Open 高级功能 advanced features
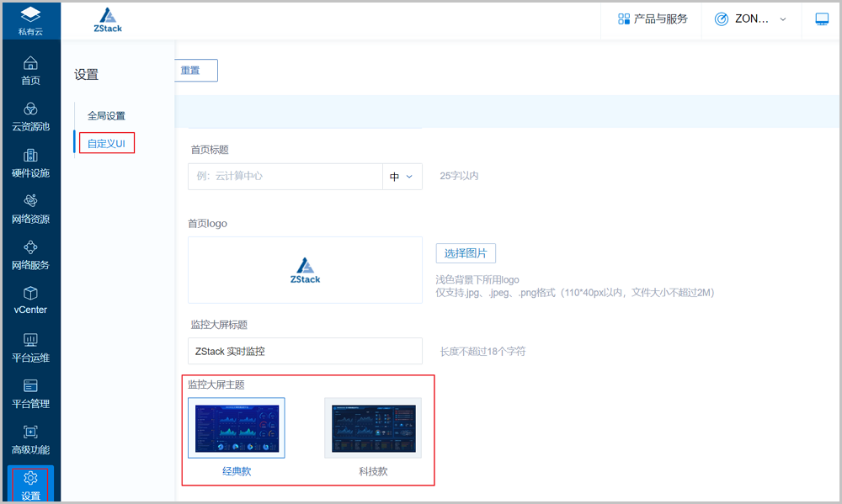This screenshot has width=842, height=504. click(x=30, y=439)
